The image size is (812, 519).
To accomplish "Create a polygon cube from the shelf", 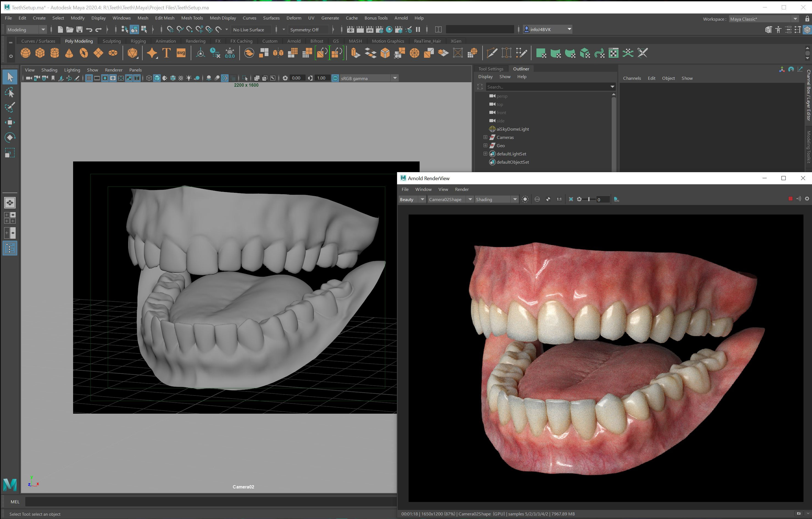I will pos(40,53).
